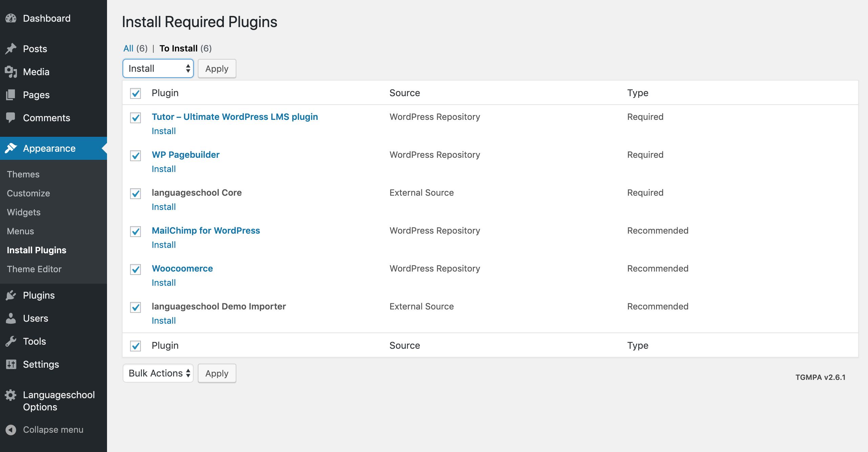Open the top bulk action dropdown showing Install

pos(158,68)
